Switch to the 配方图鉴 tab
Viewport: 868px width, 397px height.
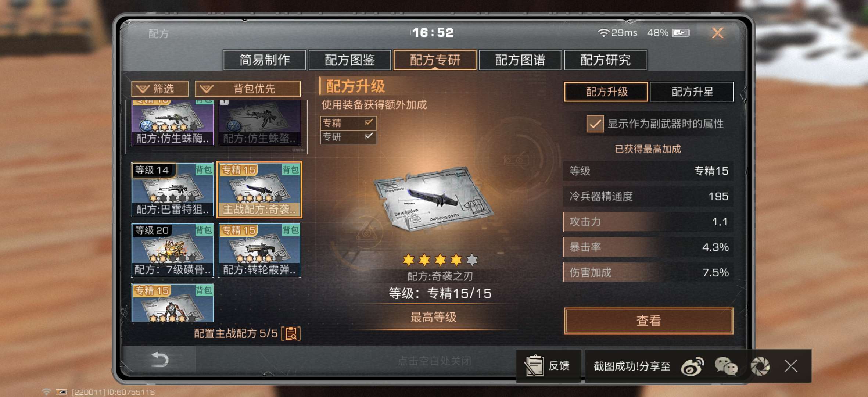click(349, 60)
